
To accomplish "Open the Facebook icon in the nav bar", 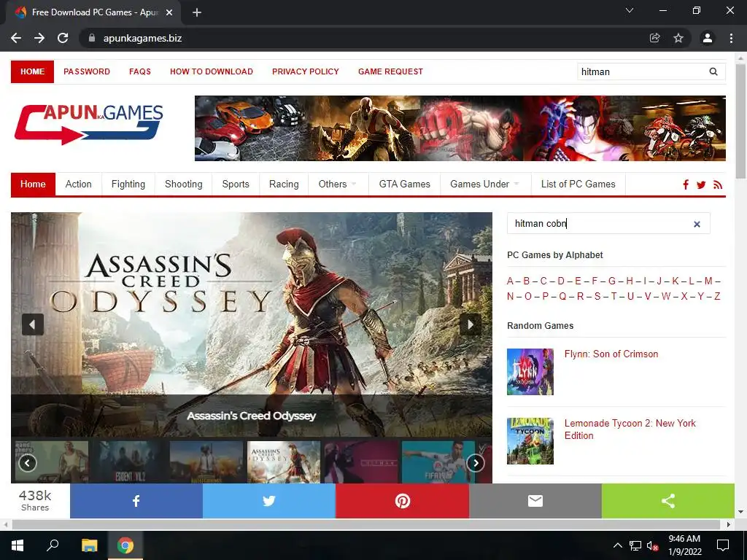I will click(x=686, y=184).
